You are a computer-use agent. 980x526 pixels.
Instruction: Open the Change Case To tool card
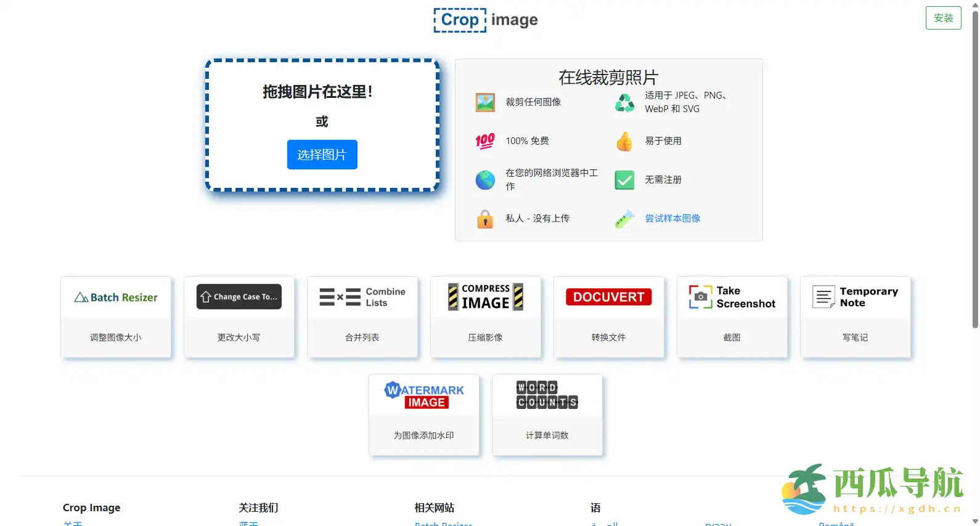click(239, 317)
